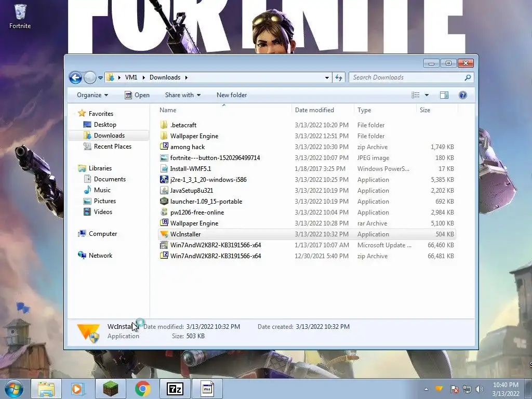Select j2re-1_3_1_20-windows-i586 application icon
Image resolution: width=532 pixels, height=399 pixels.
[x=164, y=179]
